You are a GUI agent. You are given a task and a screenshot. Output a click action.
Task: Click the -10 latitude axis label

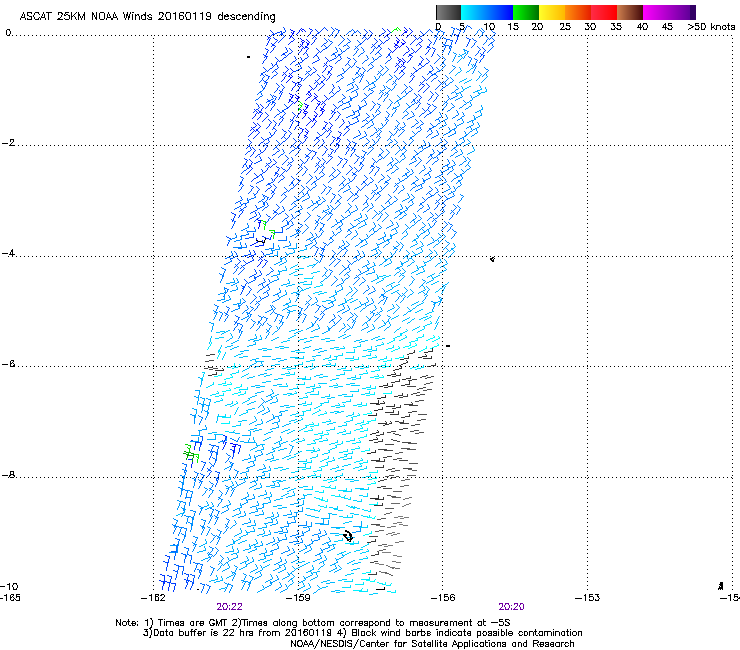coord(9,586)
